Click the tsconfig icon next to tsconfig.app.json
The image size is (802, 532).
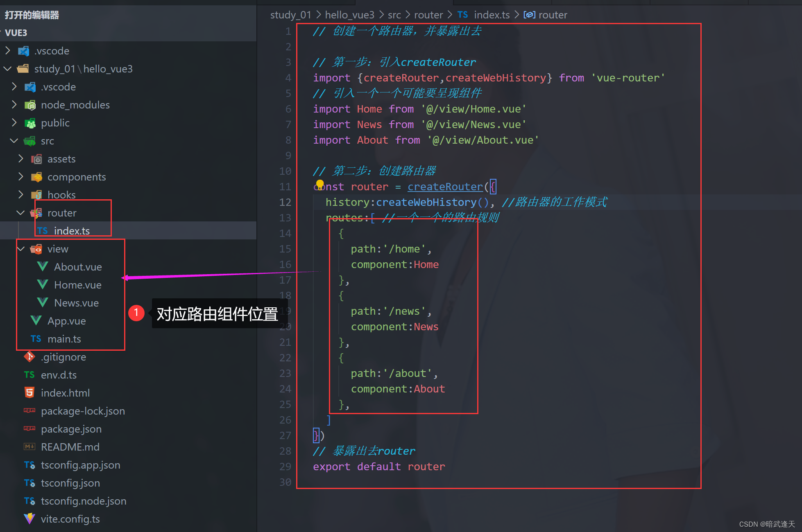pos(29,465)
